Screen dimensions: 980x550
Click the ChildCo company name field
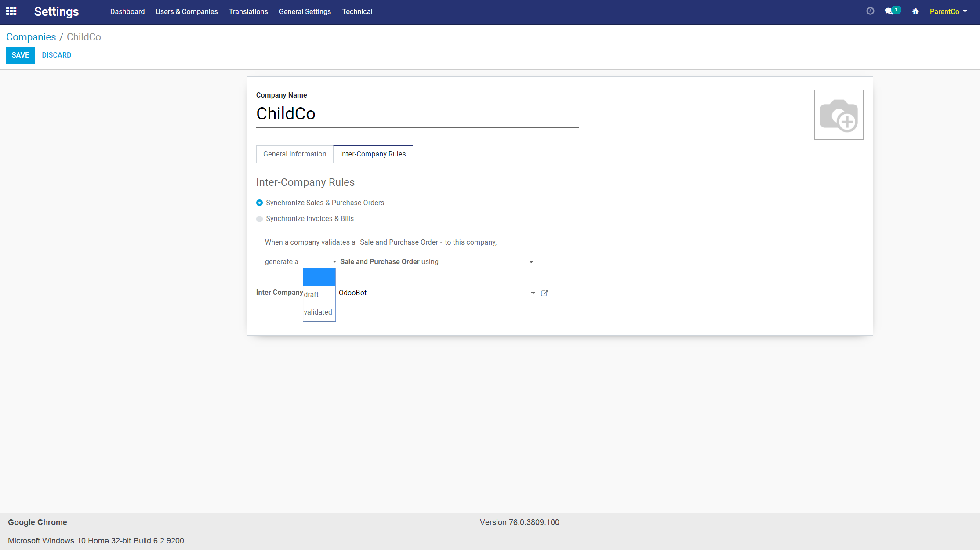[417, 114]
